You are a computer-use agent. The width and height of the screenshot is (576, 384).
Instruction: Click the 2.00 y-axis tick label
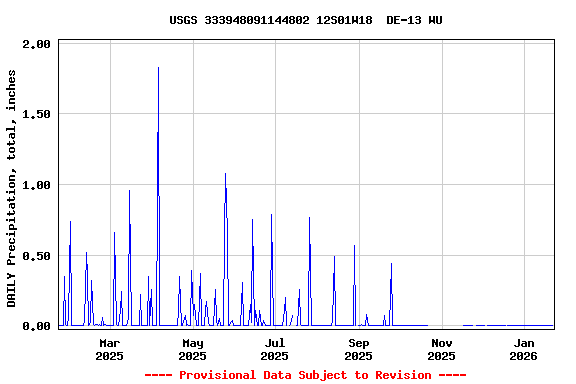pyautogui.click(x=36, y=44)
